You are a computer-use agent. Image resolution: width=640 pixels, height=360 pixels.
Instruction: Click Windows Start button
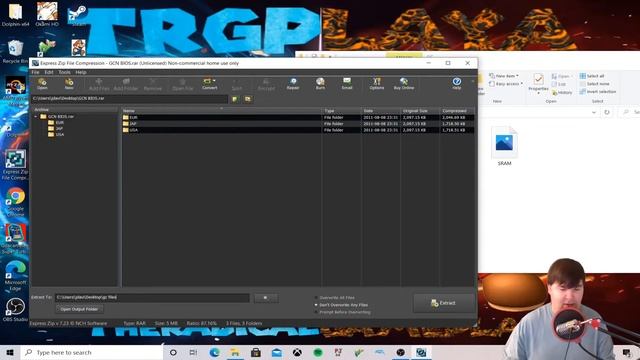click(10, 352)
